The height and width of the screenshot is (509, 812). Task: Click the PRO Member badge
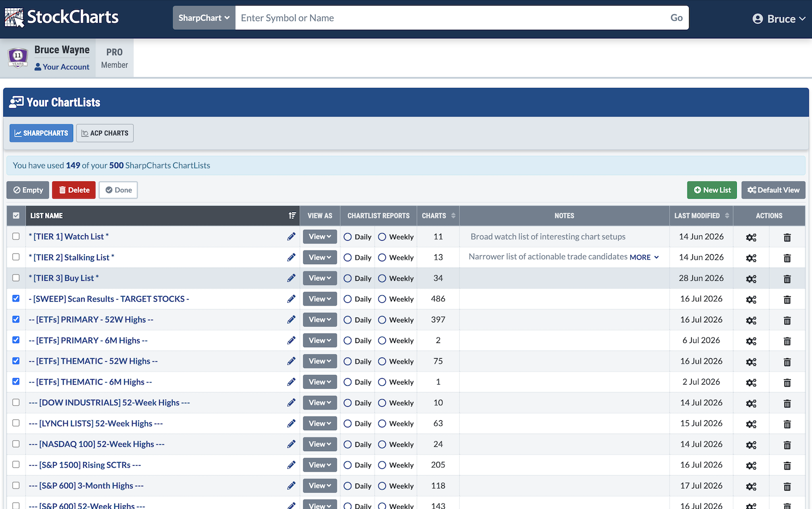coord(115,58)
